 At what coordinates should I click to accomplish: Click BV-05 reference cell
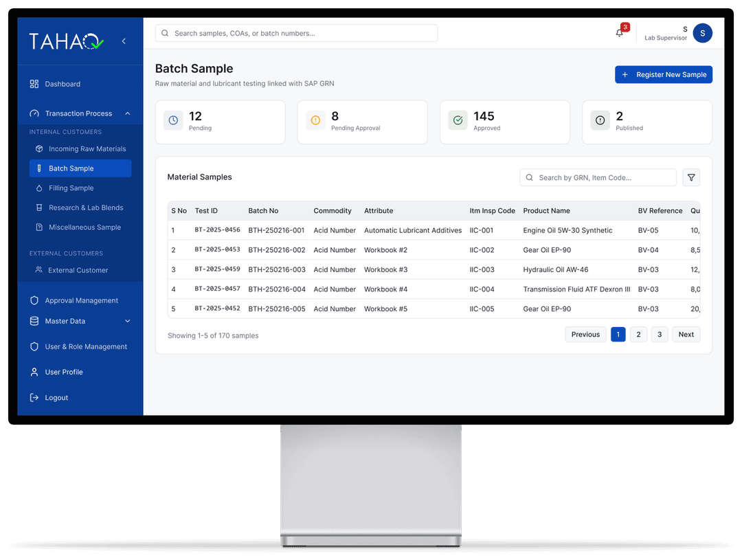pos(648,230)
